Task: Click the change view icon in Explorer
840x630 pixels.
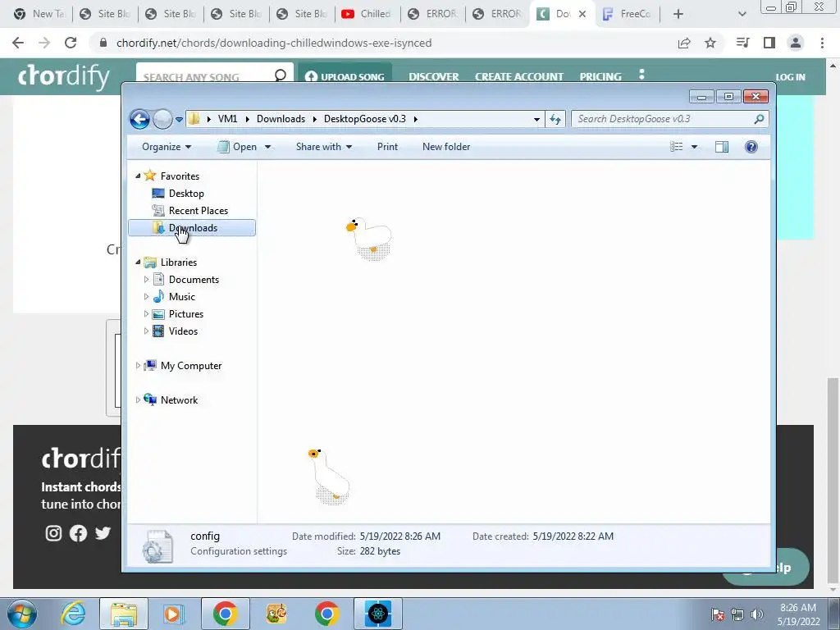Action: click(677, 147)
